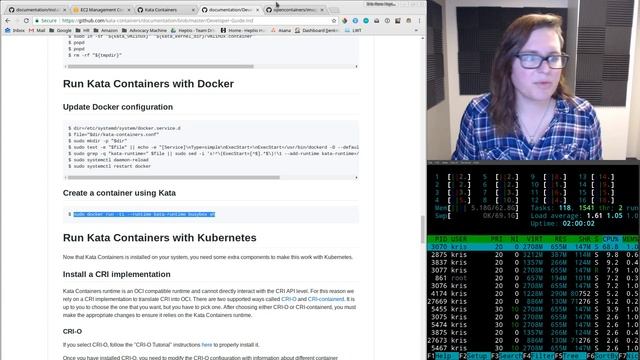Follow the 'here' CRI-O Tutorial link

(x=207, y=345)
